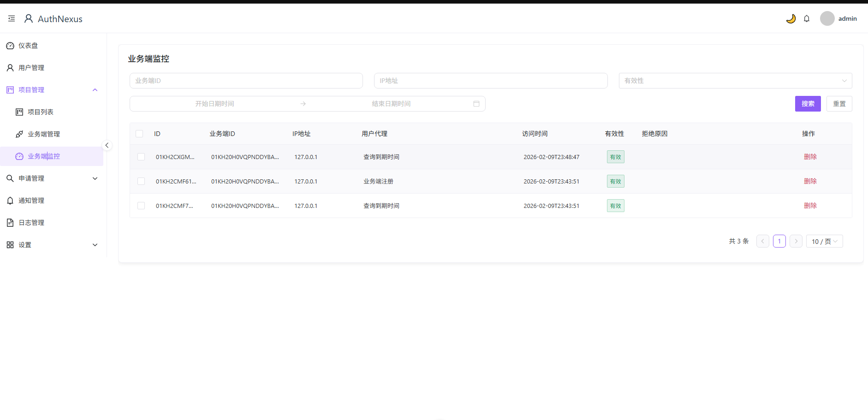Open the 有效性 filter dropdown
This screenshot has height=420, width=868.
point(735,81)
